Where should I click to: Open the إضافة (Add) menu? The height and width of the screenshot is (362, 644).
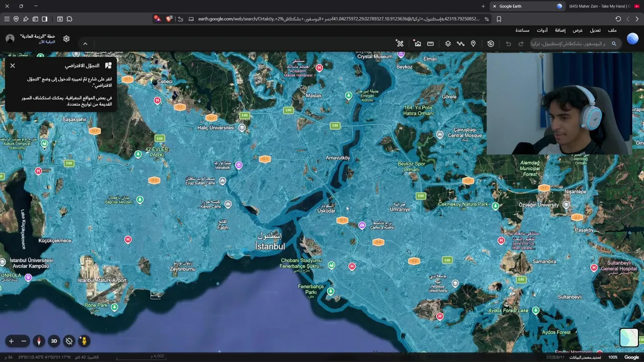(560, 30)
